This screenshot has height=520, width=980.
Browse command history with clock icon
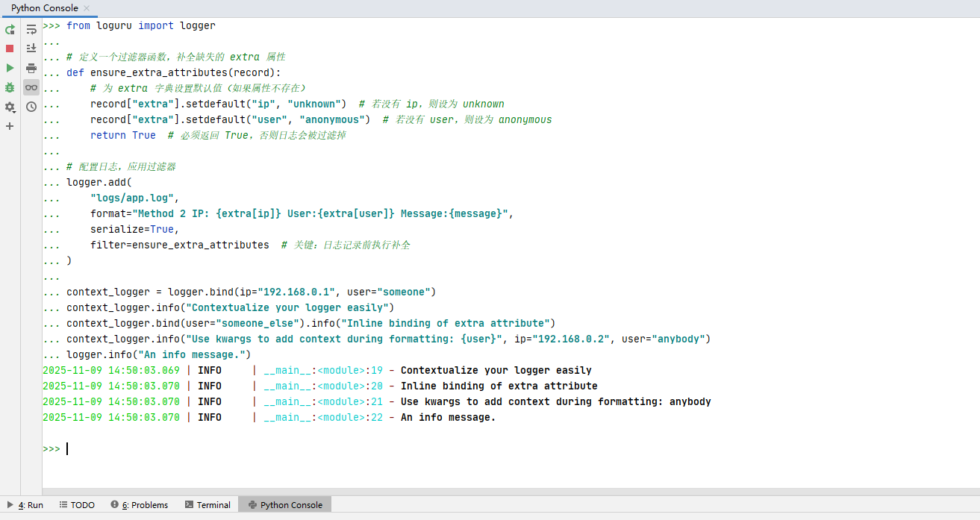tap(31, 107)
